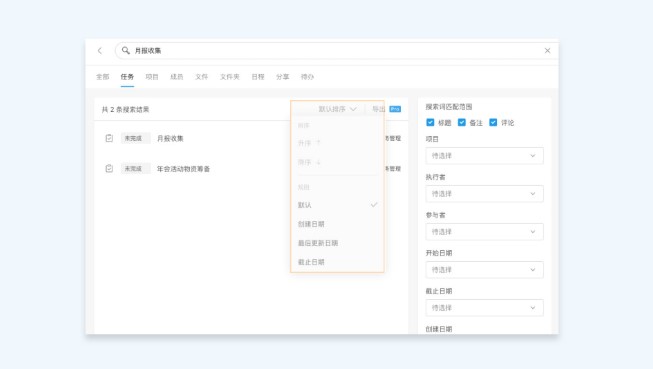653x369 pixels.
Task: Click the search field containing 月报收集
Action: [x=336, y=51]
